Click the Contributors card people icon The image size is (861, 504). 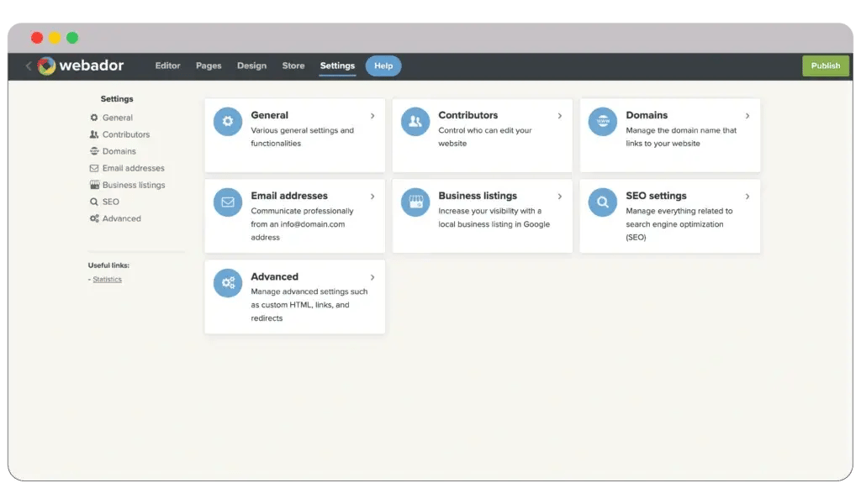click(415, 122)
